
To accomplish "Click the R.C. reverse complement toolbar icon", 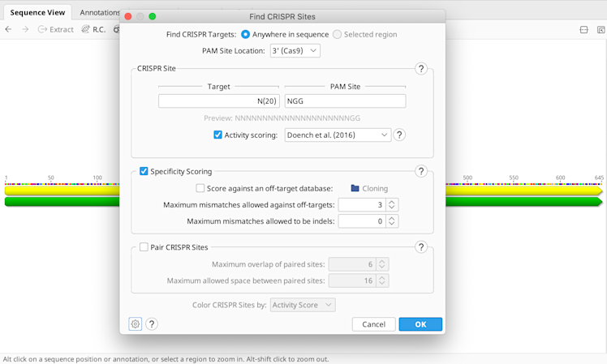I will pos(93,30).
